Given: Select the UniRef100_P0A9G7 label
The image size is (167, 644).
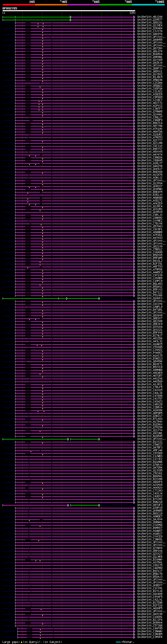Looking at the screenshot, I should (x=150, y=353).
